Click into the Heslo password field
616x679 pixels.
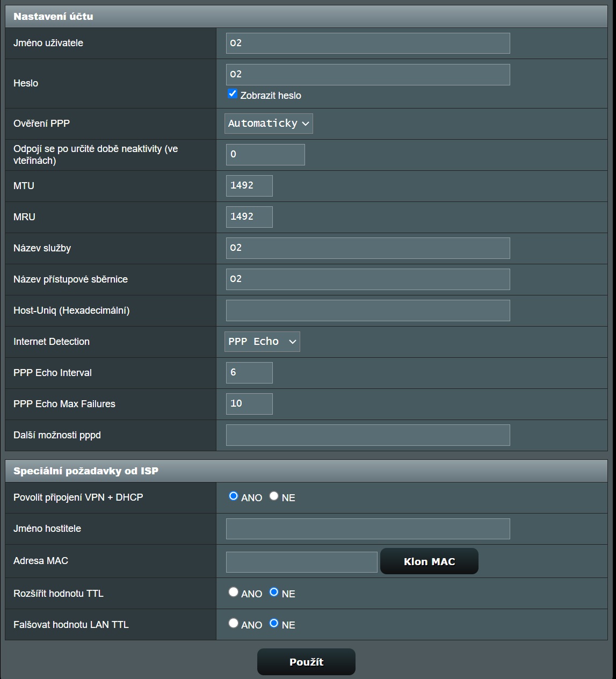click(x=368, y=74)
